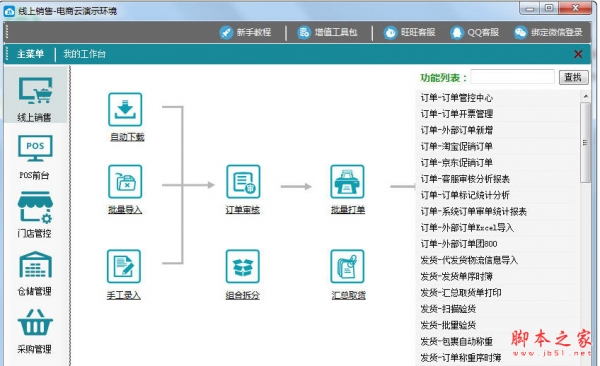Click 绑定微信登录 in the toolbar
600x366 pixels.
(548, 32)
